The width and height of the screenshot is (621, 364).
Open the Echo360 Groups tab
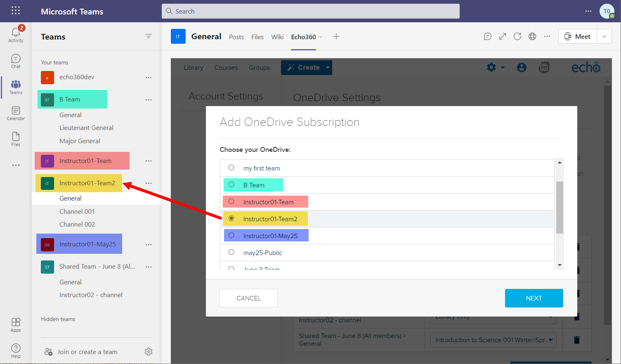point(260,67)
